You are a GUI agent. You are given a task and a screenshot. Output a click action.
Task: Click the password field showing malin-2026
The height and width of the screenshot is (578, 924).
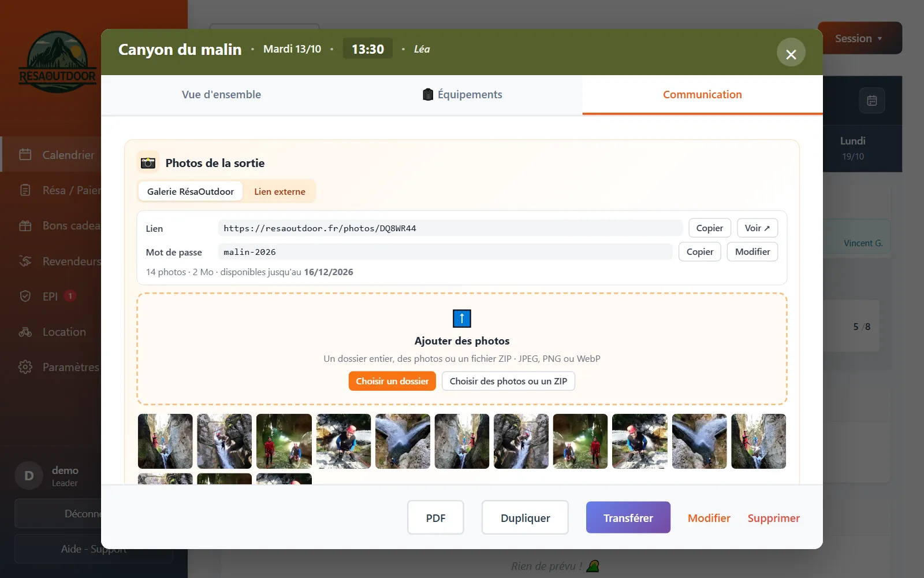click(x=445, y=252)
